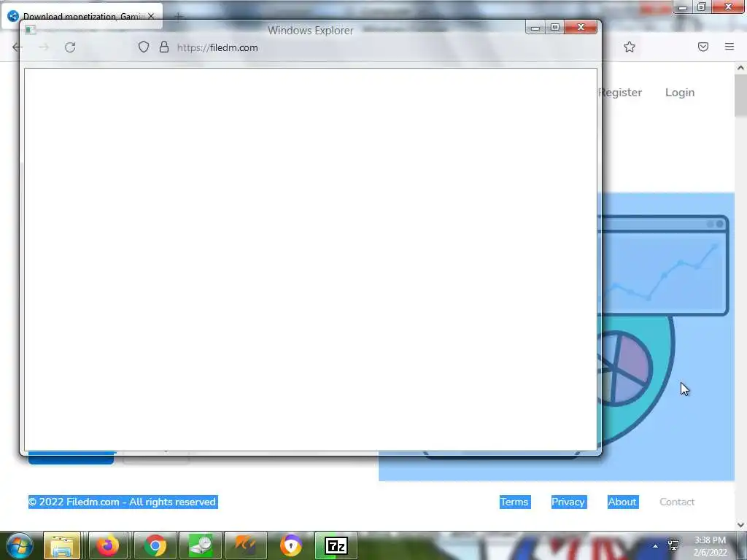Open the Contact footer link

pos(677,502)
